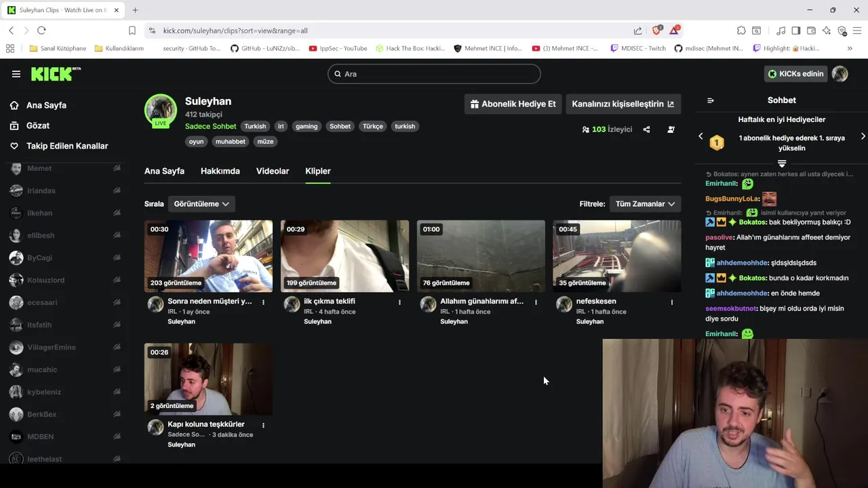868x488 pixels.
Task: Open the Sanal Kütüphane bookmark folder
Action: 58,48
